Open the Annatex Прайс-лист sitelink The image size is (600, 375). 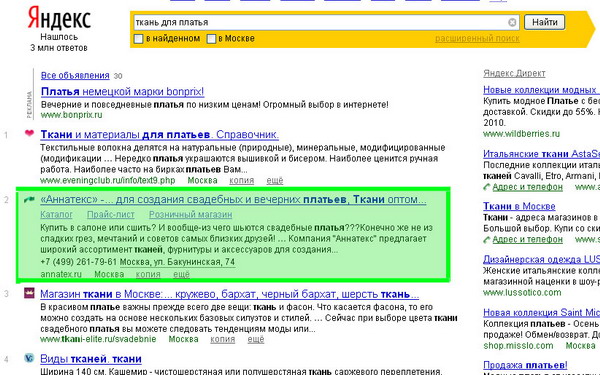click(x=111, y=215)
